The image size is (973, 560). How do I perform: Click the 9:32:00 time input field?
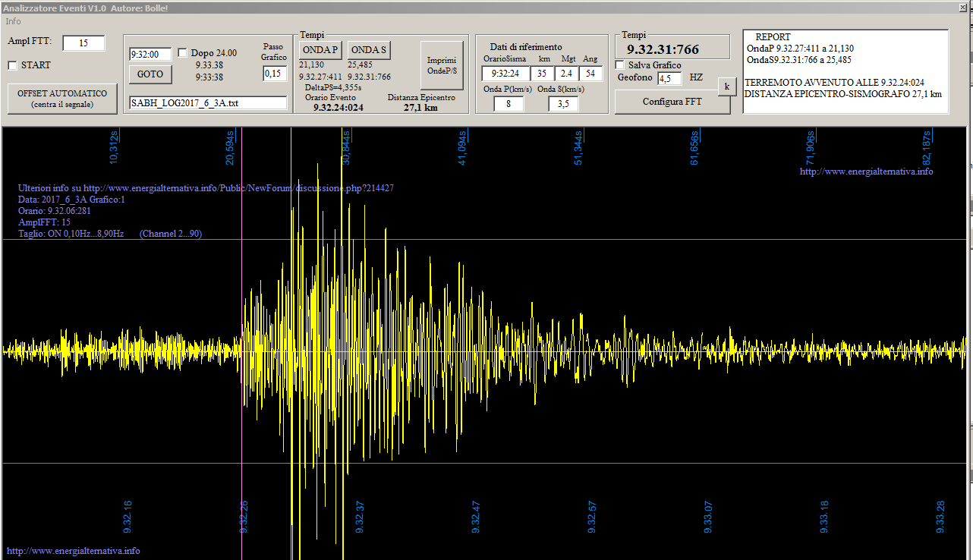[x=151, y=55]
